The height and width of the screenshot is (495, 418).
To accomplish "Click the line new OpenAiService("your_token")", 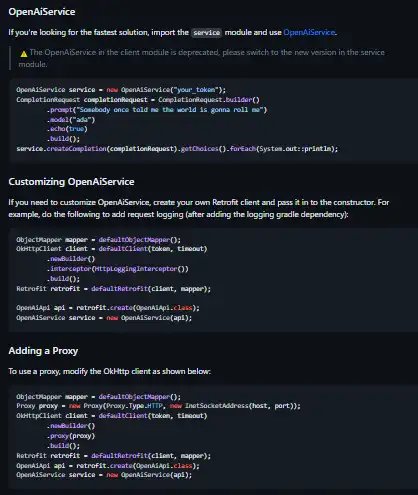I will pyautogui.click(x=121, y=90).
